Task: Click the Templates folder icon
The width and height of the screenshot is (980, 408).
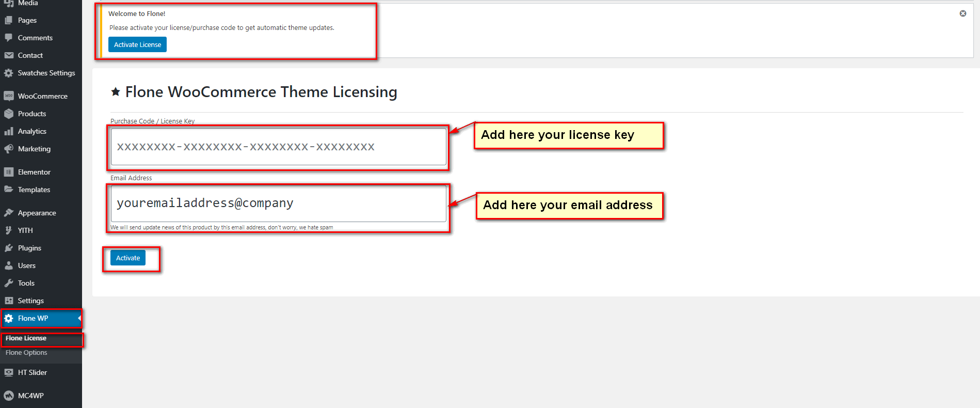Action: [x=9, y=190]
